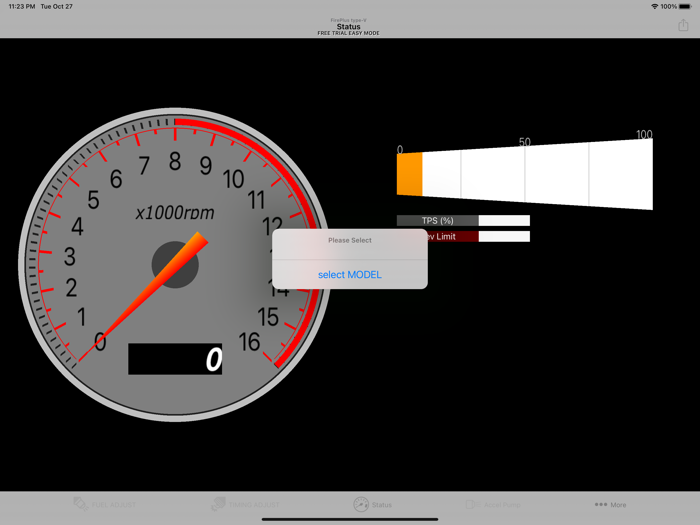The height and width of the screenshot is (525, 700).
Task: Tap the TPS (%) value field
Action: click(x=504, y=221)
